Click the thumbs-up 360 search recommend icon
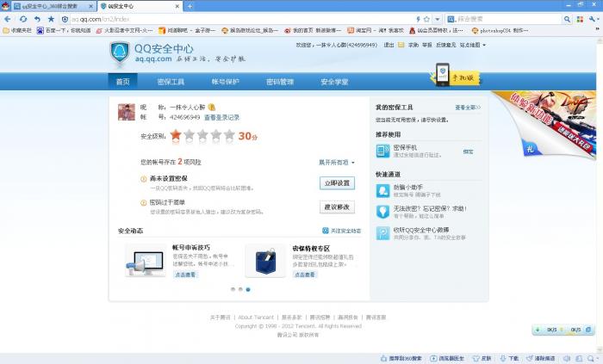 click(x=383, y=358)
